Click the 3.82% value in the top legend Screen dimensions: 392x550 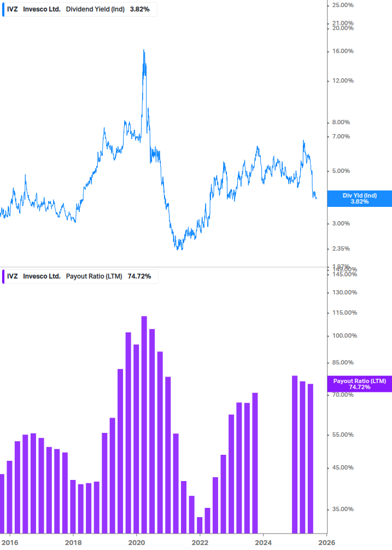140,9
